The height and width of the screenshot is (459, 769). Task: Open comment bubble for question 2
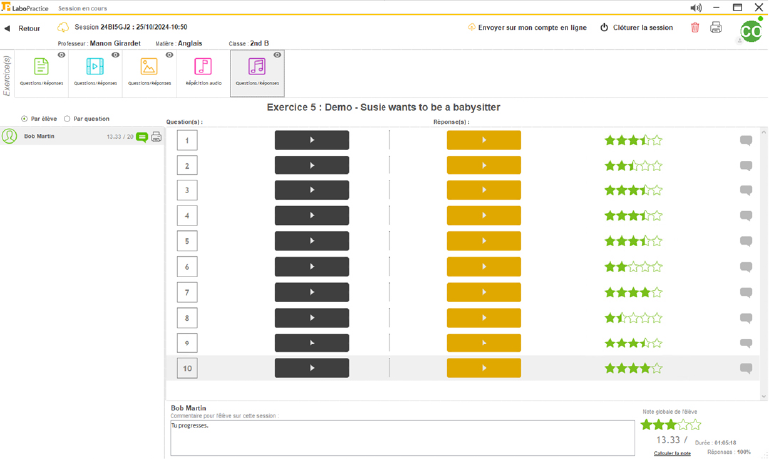coord(746,166)
